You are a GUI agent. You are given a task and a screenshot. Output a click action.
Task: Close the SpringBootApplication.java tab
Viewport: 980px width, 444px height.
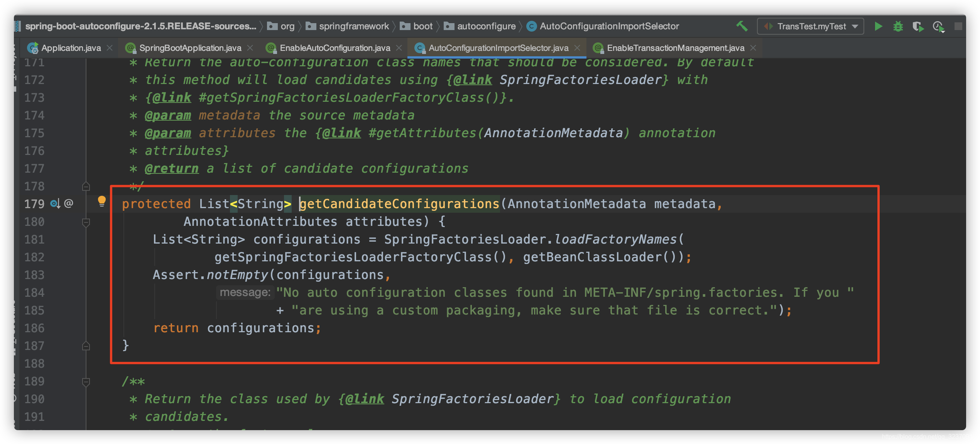coord(250,48)
